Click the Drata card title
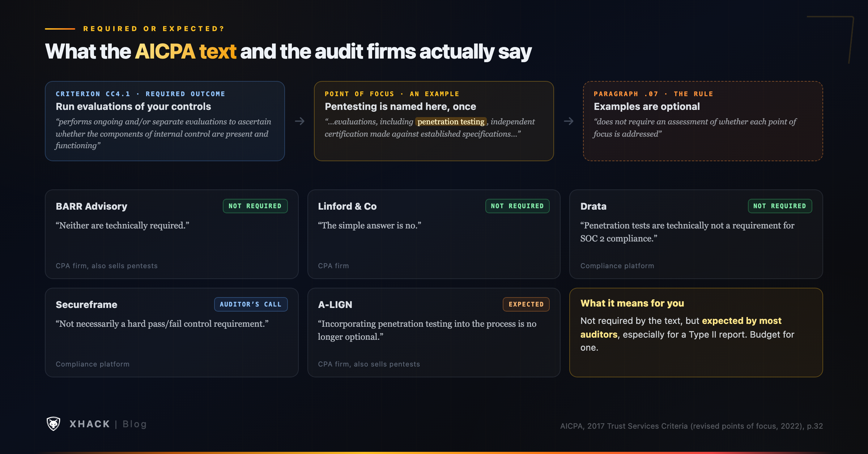The image size is (868, 454). click(x=593, y=206)
